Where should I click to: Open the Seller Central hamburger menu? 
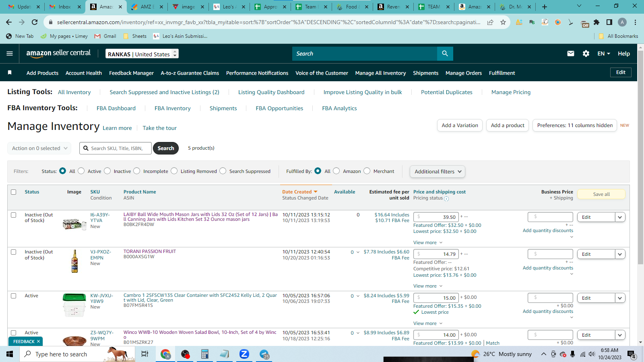[x=10, y=53]
